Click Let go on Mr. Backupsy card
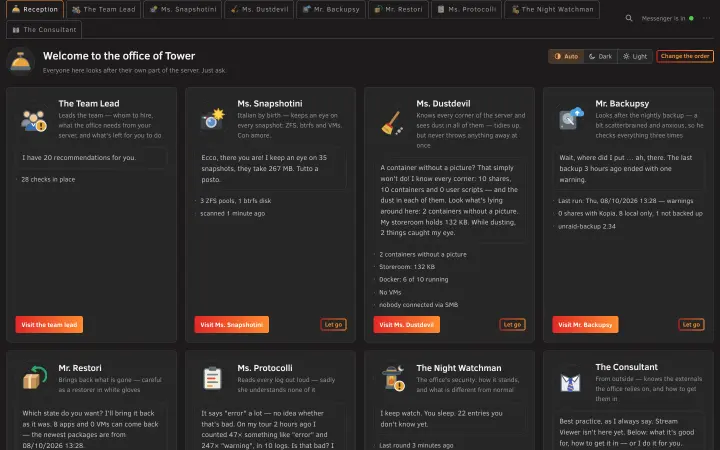720x450 pixels. point(691,325)
